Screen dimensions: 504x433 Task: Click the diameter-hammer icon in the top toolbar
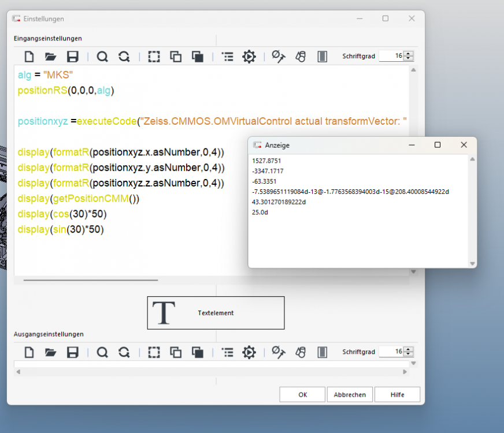279,57
